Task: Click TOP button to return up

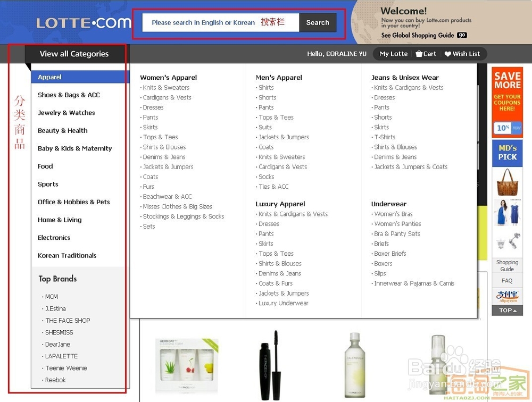Action: 507,310
